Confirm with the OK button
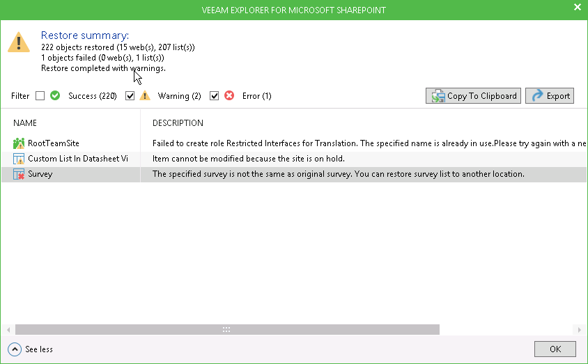588x364 pixels. pyautogui.click(x=555, y=349)
